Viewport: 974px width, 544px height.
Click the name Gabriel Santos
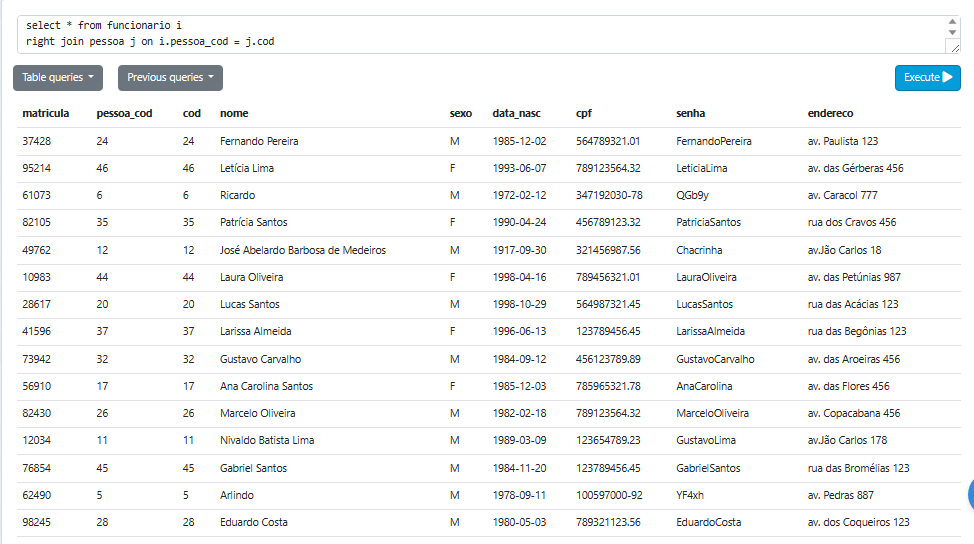click(253, 468)
